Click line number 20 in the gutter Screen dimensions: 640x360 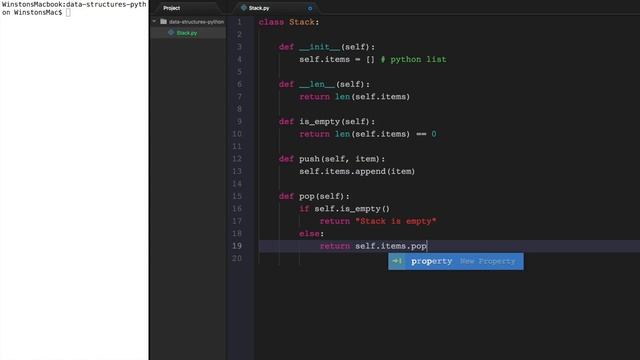click(237, 258)
